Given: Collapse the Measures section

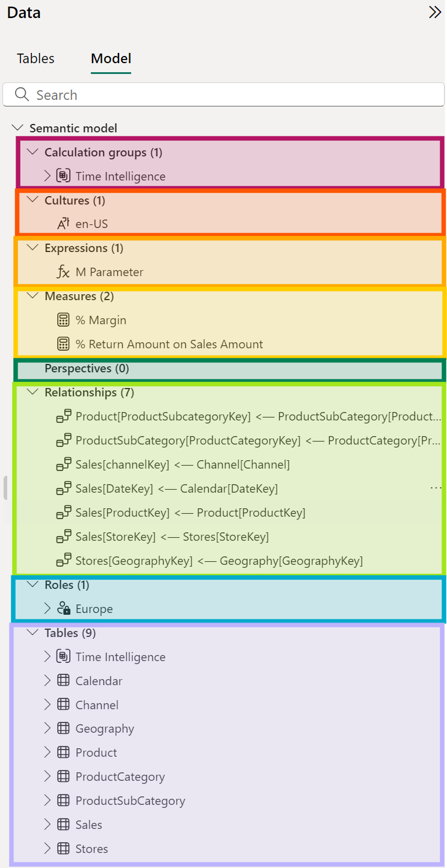Looking at the screenshot, I should pyautogui.click(x=32, y=296).
